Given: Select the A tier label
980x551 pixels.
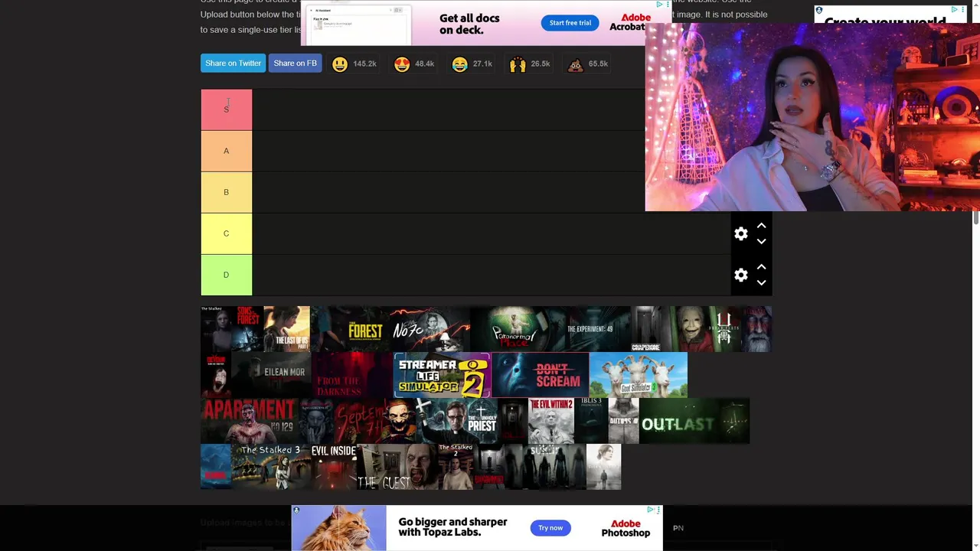Looking at the screenshot, I should pyautogui.click(x=226, y=151).
